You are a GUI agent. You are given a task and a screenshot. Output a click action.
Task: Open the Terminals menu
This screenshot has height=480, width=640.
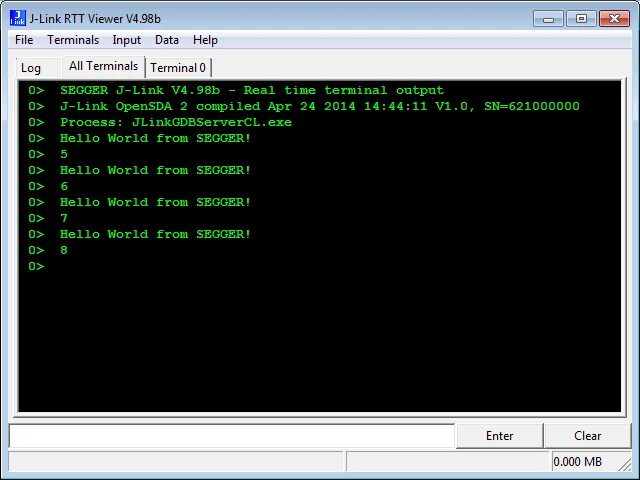click(73, 40)
